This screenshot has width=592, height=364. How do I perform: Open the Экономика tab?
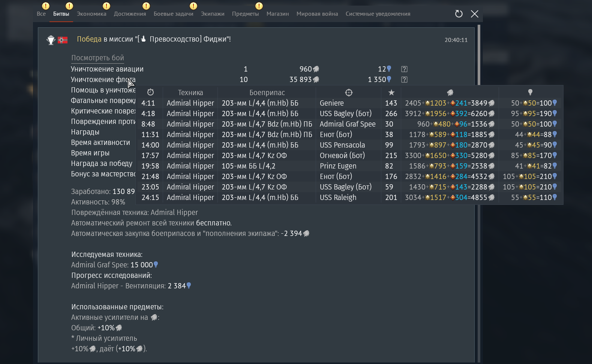pyautogui.click(x=91, y=14)
